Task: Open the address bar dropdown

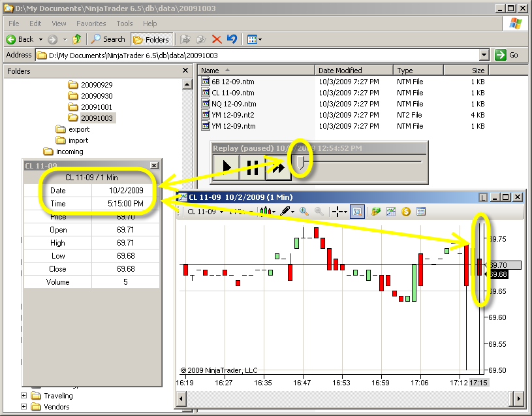Action: [484, 55]
